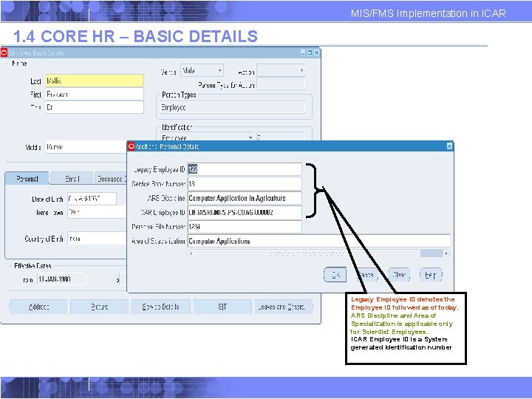Click the Area of Specialisation field
This screenshot has height=399, width=532.
(318, 241)
